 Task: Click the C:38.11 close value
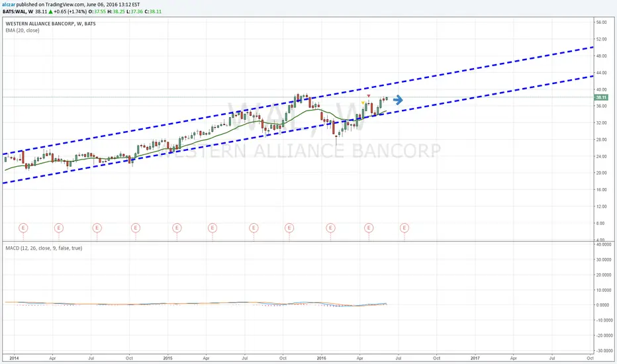153,11
